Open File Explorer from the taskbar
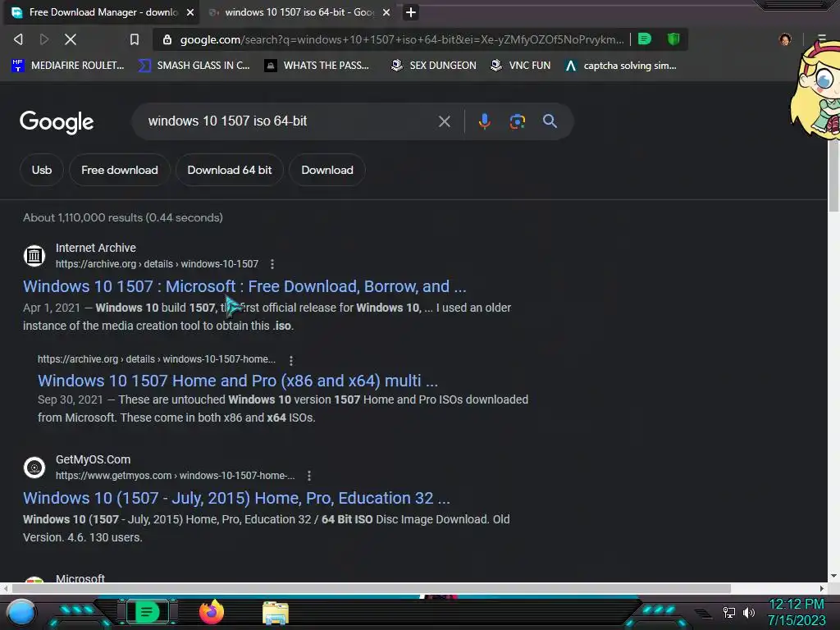The width and height of the screenshot is (840, 630). (x=276, y=614)
